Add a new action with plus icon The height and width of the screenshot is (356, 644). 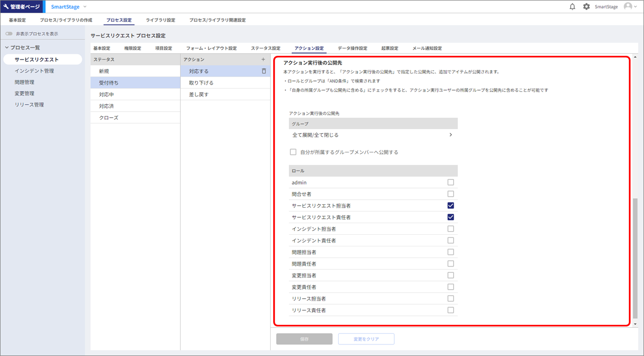pyautogui.click(x=263, y=59)
